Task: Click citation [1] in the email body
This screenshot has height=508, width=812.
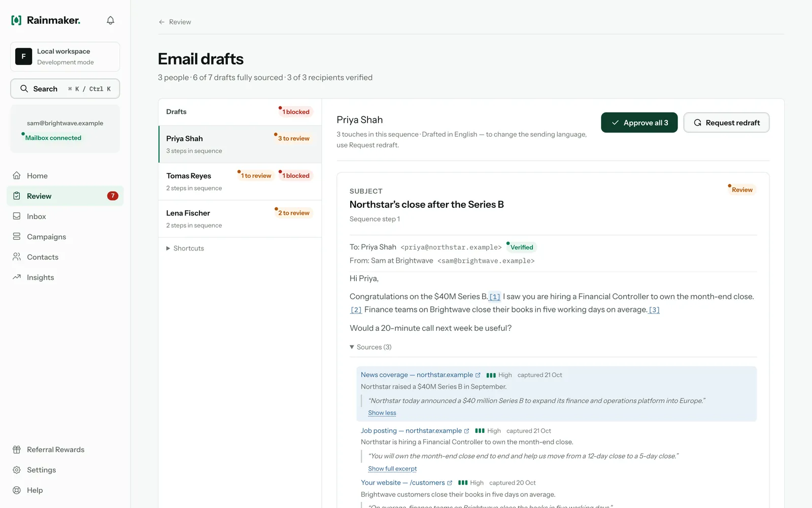Action: pyautogui.click(x=495, y=297)
